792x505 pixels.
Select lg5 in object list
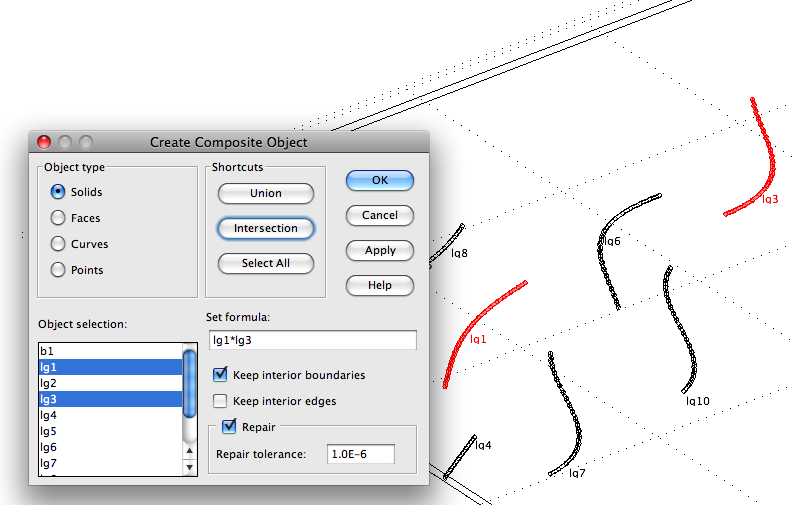(x=110, y=431)
